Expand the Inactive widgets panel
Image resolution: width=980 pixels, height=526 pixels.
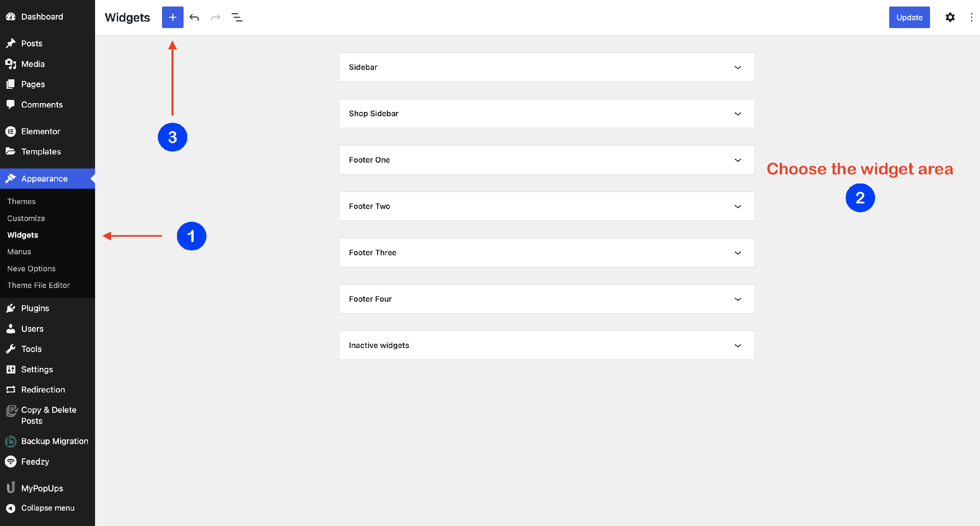coord(737,345)
